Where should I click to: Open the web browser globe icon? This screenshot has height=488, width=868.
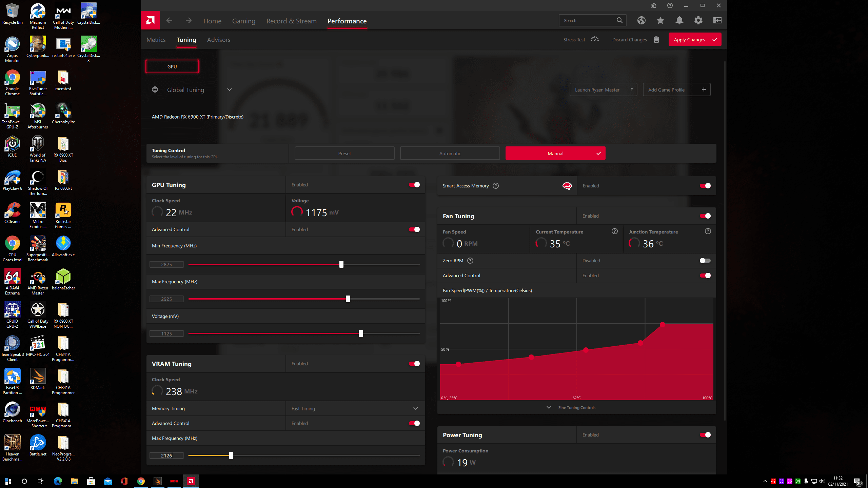641,20
